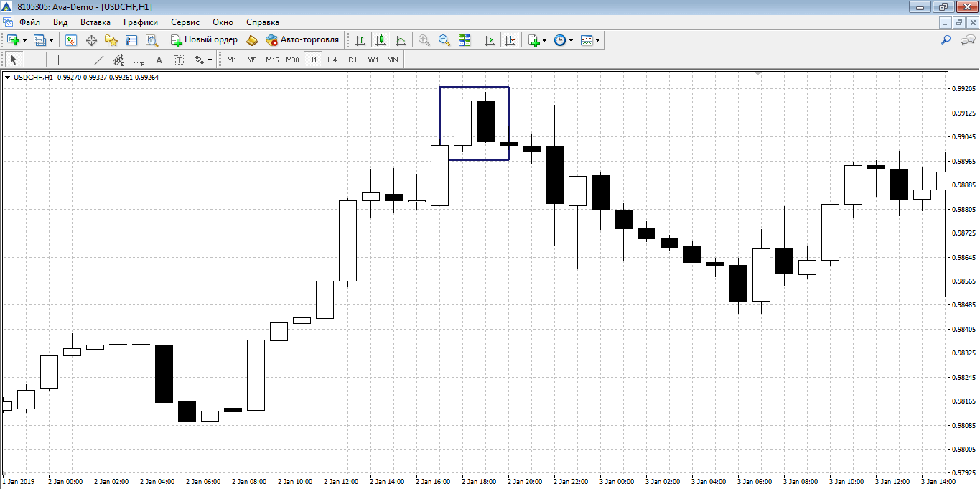Screen dimensions: 980x489
Task: Open the Вставка menu
Action: (x=95, y=22)
